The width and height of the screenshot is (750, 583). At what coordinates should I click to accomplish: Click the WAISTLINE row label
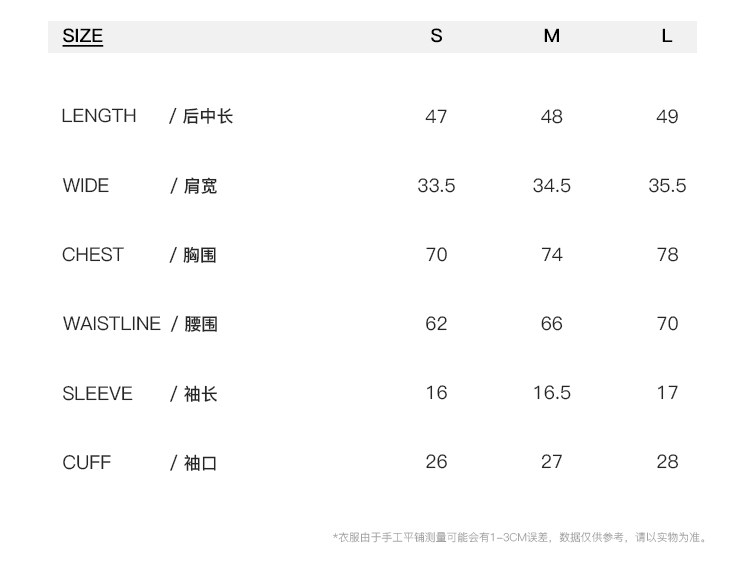point(111,324)
